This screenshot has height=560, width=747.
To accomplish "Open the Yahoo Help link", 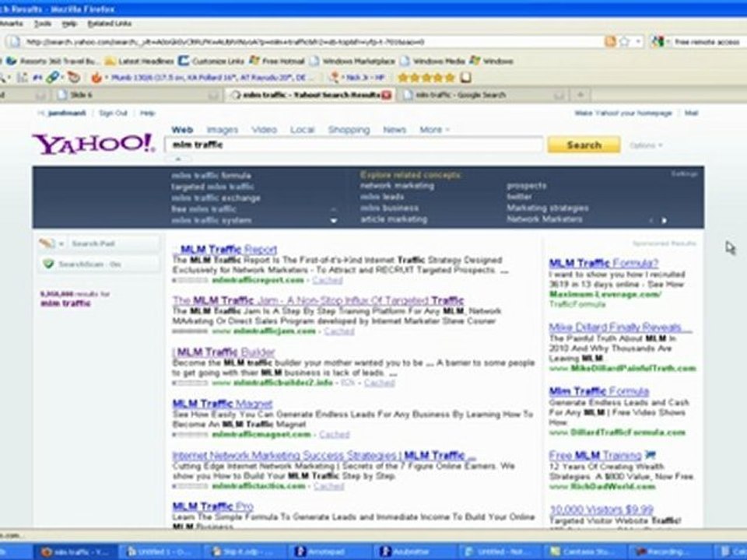I will tap(147, 113).
